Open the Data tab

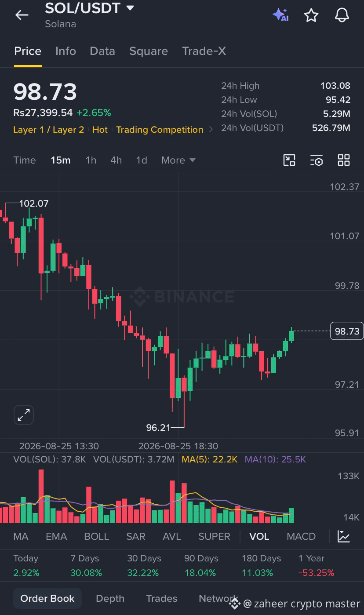[x=102, y=51]
